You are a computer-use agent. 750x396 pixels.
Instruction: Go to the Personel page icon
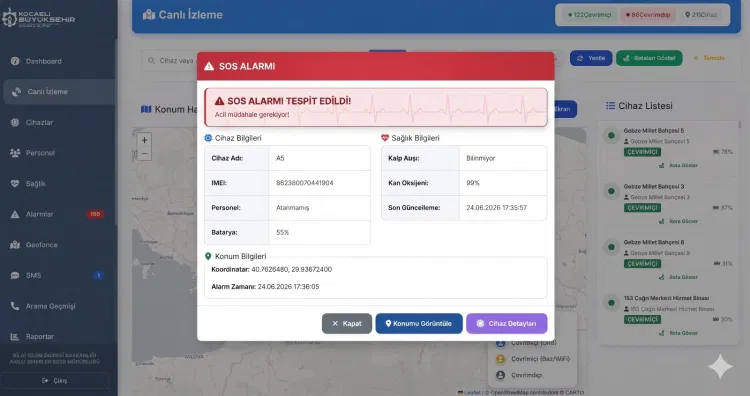click(15, 153)
